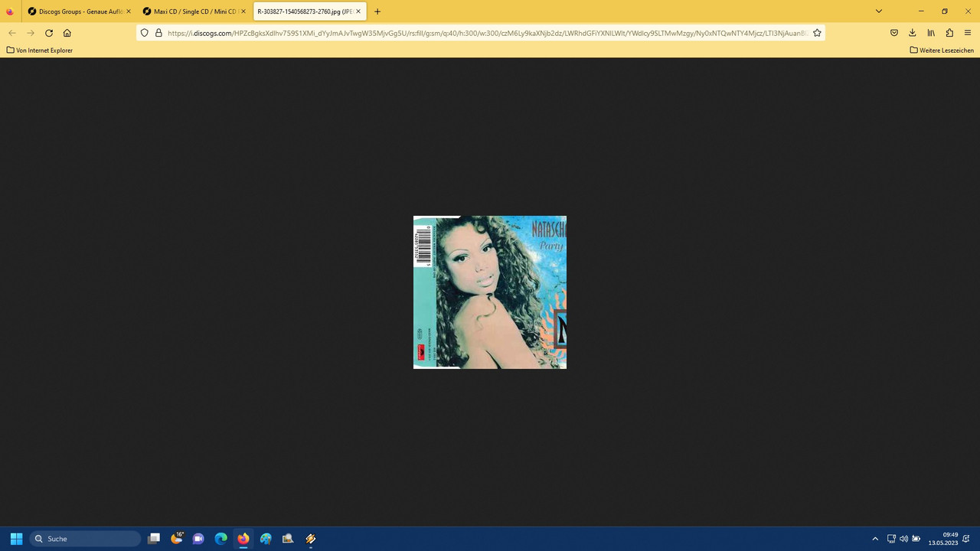980x551 pixels.
Task: Bookmark this page with the star
Action: point(817,33)
